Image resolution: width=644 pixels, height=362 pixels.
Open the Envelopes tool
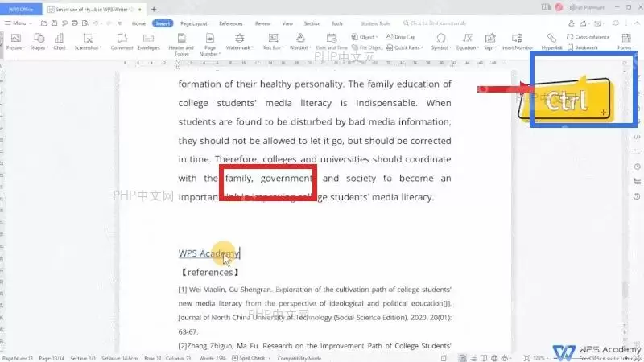click(x=148, y=42)
